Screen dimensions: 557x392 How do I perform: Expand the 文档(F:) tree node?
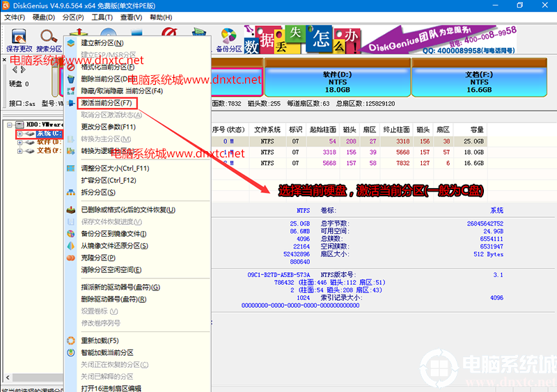(x=20, y=150)
